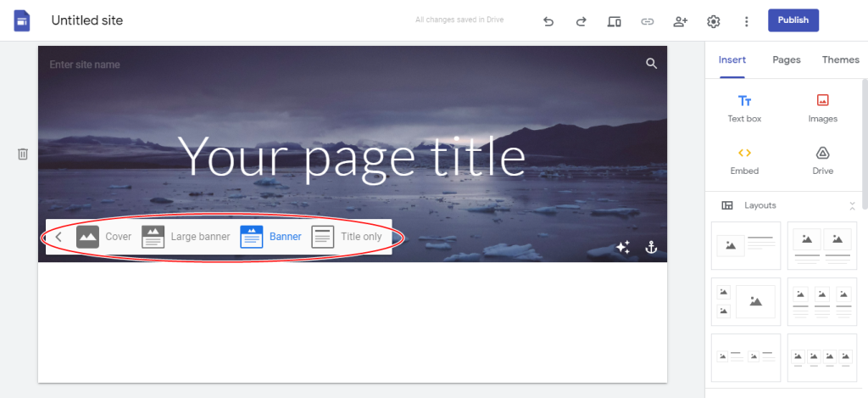
Task: Switch to the Themes tab
Action: point(840,60)
